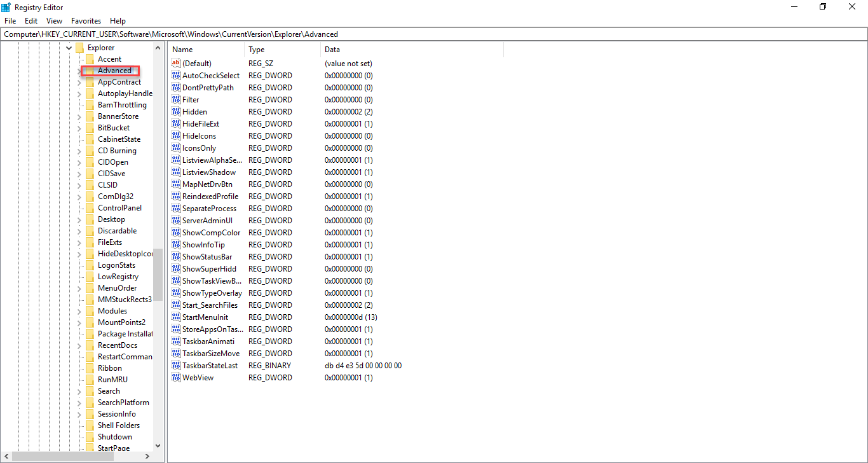868x463 pixels.
Task: Click the Registry Editor title bar icon
Action: tap(6, 6)
